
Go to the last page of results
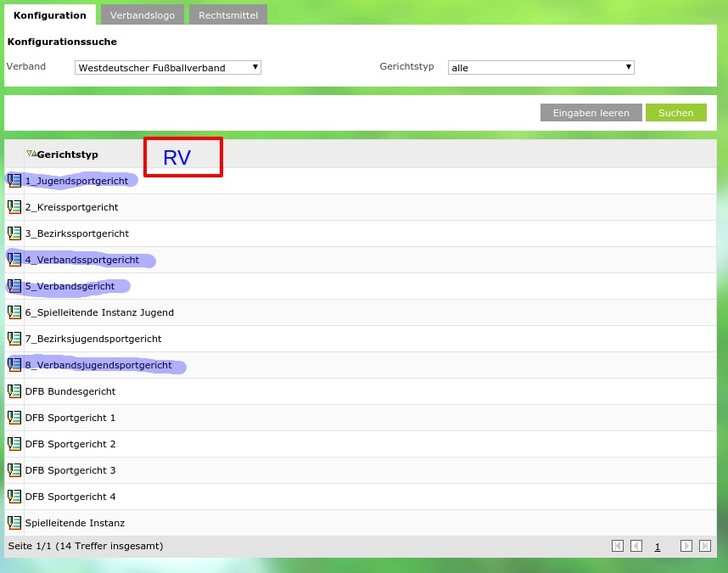coord(704,546)
